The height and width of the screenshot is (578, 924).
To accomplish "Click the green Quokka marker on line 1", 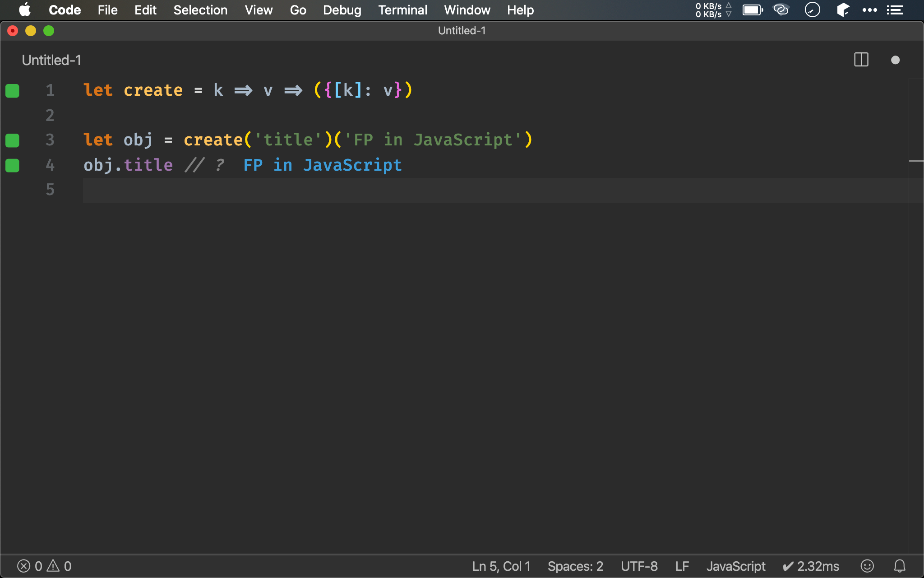I will click(12, 91).
